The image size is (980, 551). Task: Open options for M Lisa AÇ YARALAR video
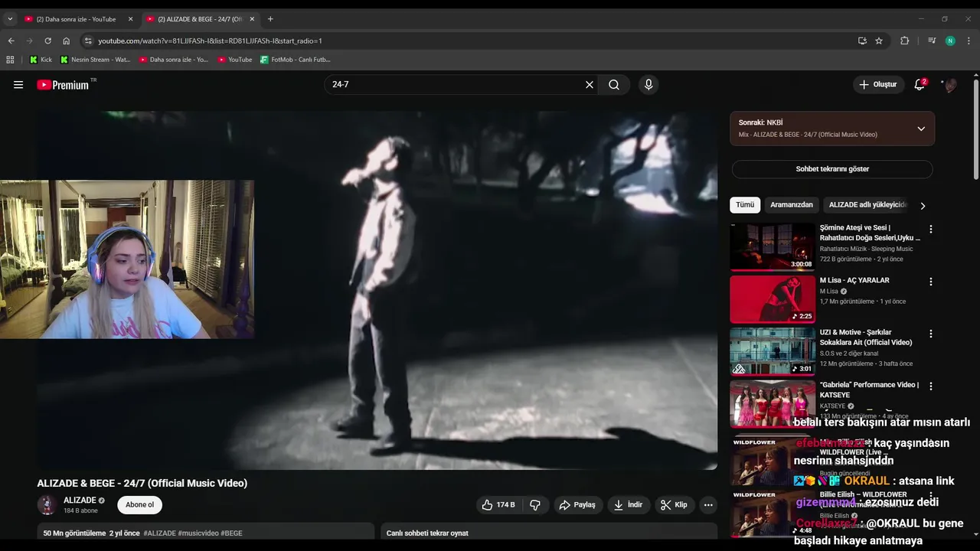(931, 282)
